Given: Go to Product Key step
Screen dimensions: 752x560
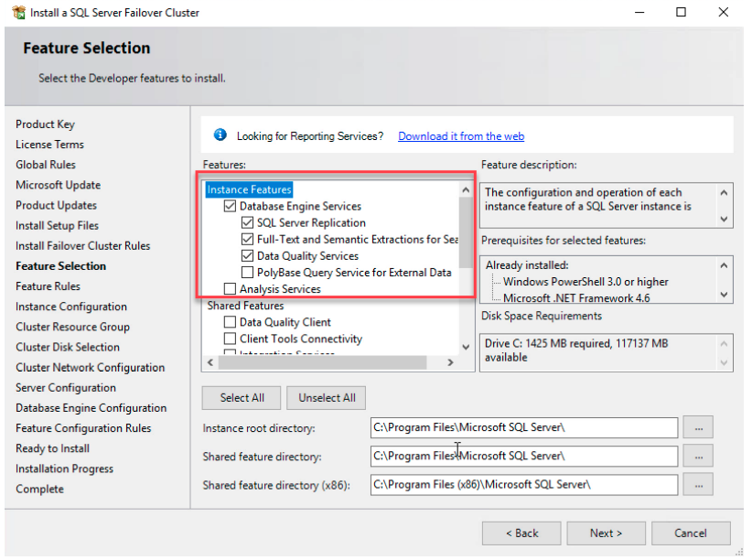Looking at the screenshot, I should point(45,124).
